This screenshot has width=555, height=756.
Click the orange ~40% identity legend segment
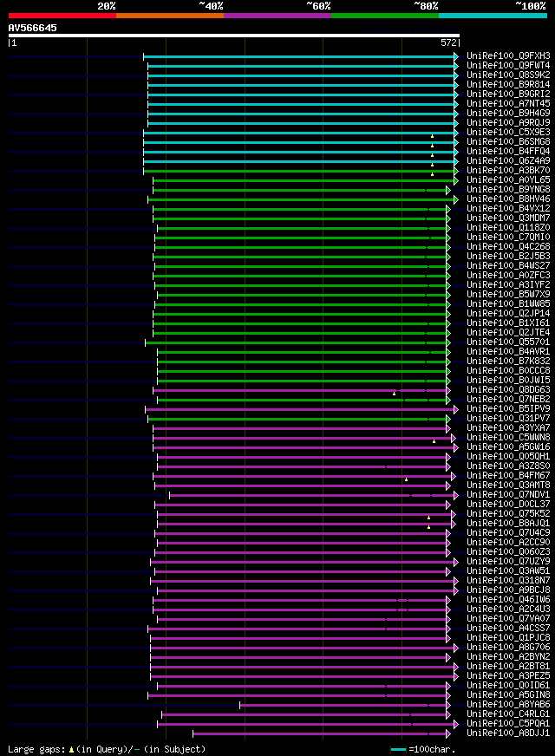pos(170,16)
